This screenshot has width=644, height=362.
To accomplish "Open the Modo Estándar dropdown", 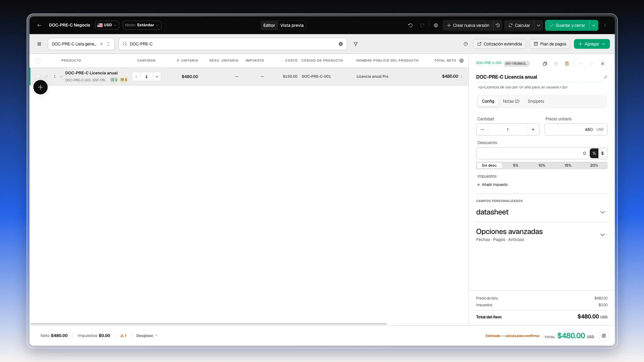I will pos(142,25).
